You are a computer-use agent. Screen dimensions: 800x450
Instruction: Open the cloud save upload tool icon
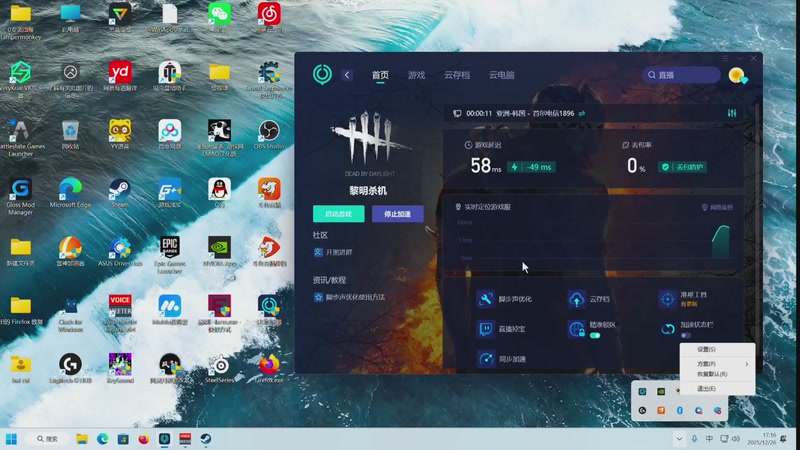[577, 299]
